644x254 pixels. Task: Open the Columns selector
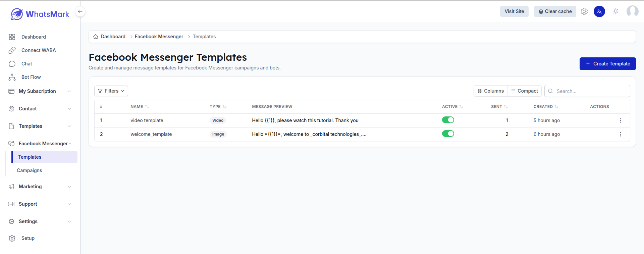[x=490, y=91]
